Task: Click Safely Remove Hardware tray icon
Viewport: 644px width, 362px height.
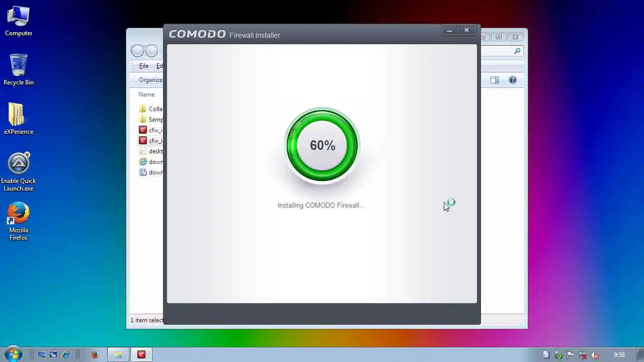Action: [558, 355]
